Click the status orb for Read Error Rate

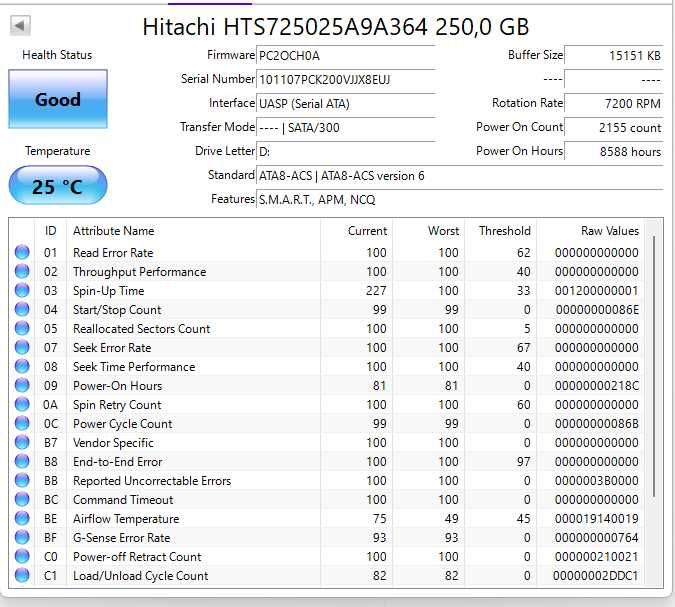click(x=22, y=252)
